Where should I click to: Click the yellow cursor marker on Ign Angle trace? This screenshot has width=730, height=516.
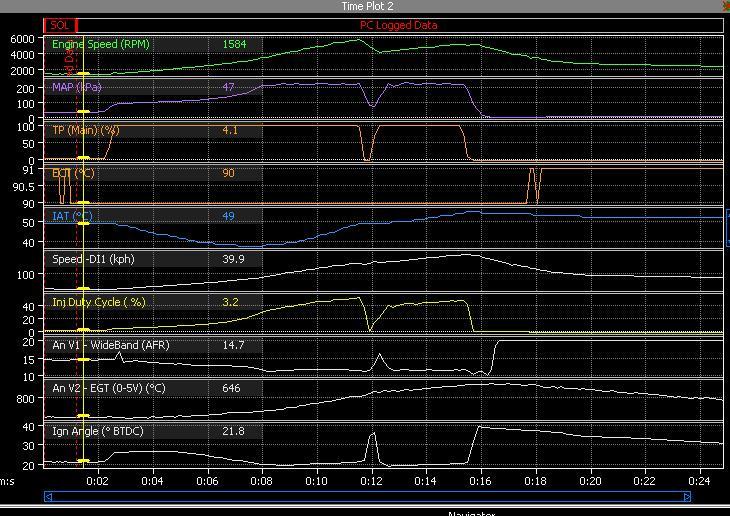click(83, 461)
